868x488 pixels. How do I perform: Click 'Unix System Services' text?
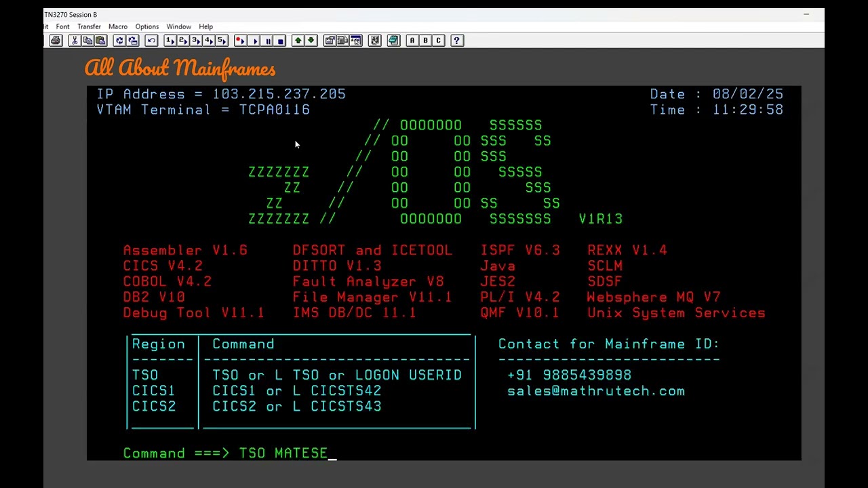pyautogui.click(x=676, y=313)
